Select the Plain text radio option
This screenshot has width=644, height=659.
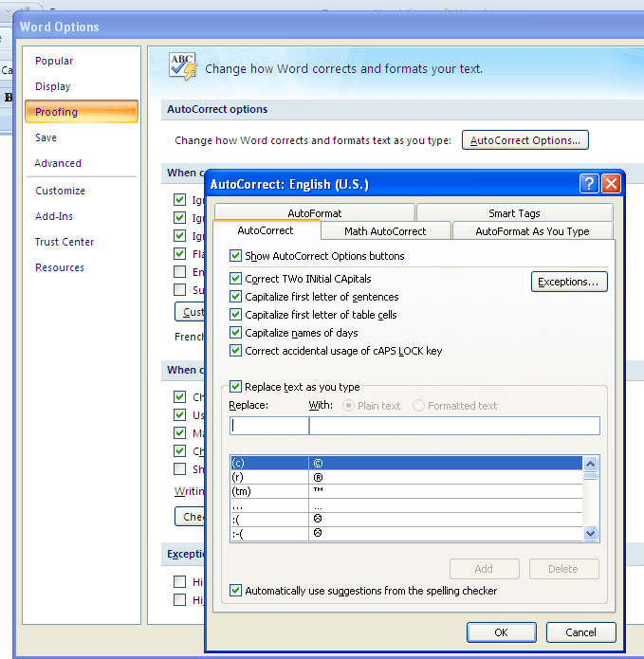pos(348,406)
